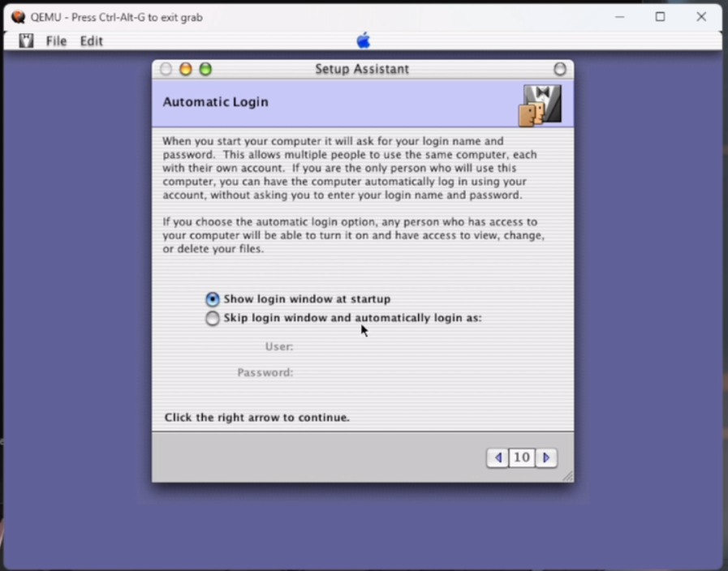Close Setup Assistant with the leftmost gray button

coord(166,70)
